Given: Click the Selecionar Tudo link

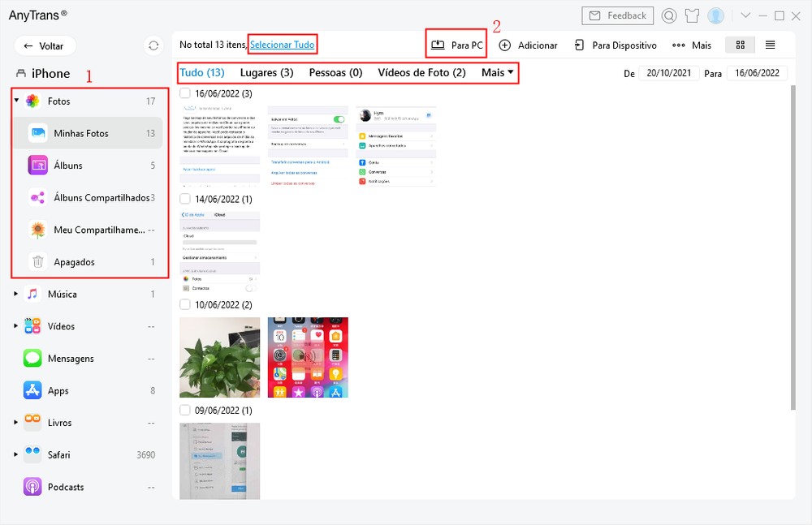Looking at the screenshot, I should click(283, 45).
